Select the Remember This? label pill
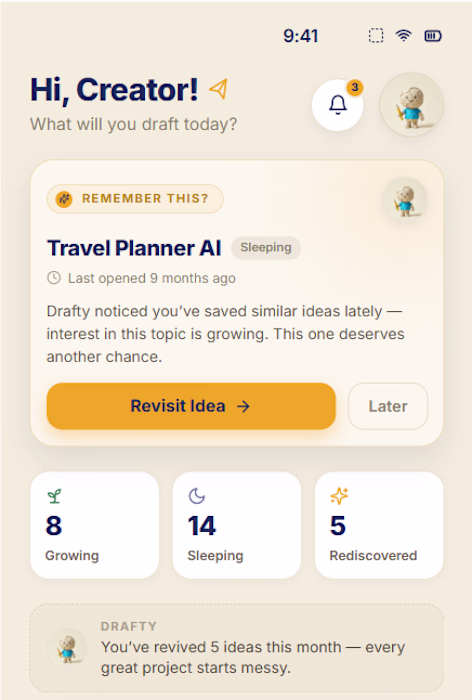The width and height of the screenshot is (472, 700). (x=135, y=199)
